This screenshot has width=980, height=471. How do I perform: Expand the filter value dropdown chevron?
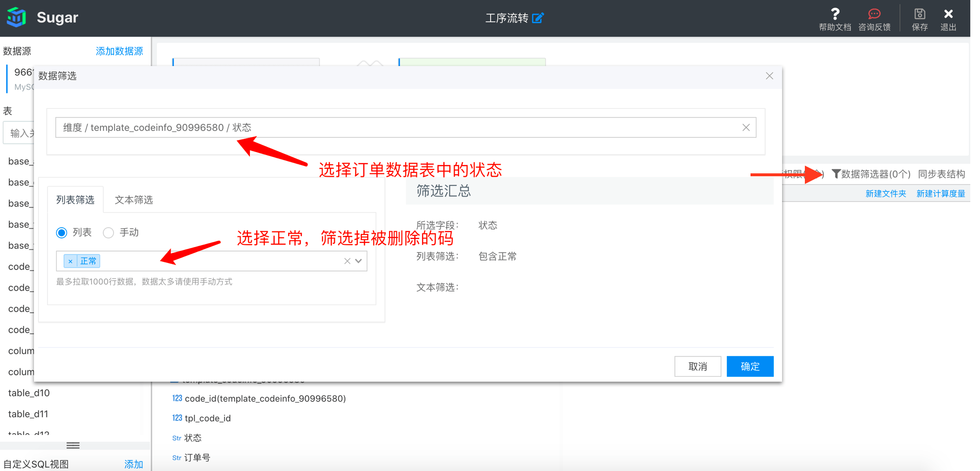pyautogui.click(x=359, y=261)
